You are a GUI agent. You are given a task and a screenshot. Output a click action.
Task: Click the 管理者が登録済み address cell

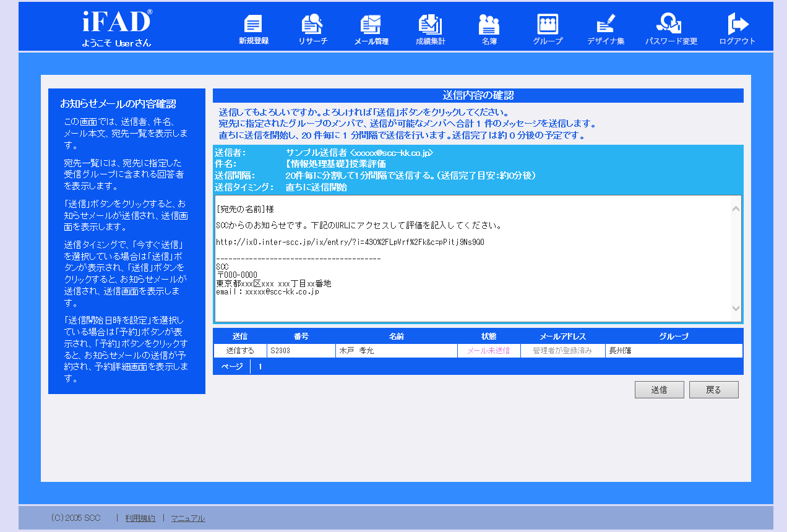pyautogui.click(x=563, y=351)
